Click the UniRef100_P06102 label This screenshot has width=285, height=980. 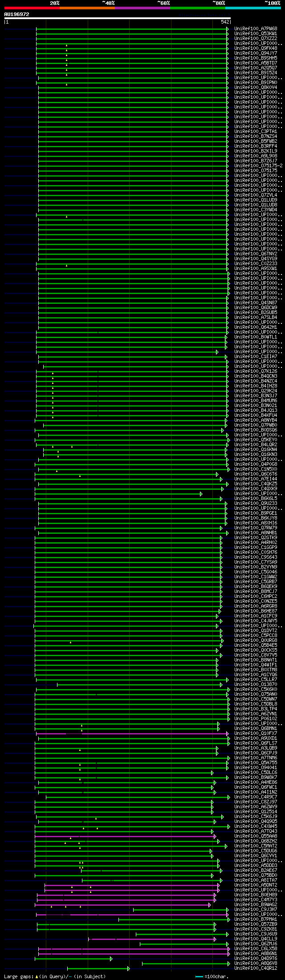coord(256,718)
